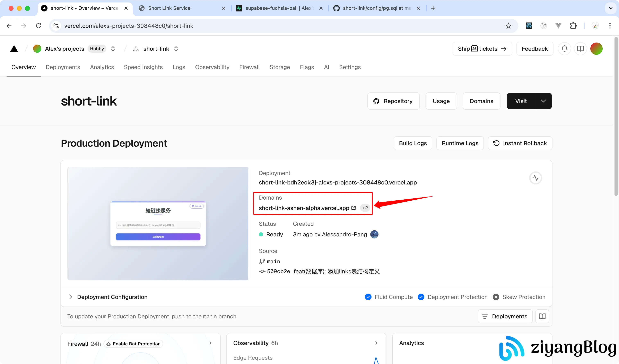Open the Observability card chevron
Image resolution: width=619 pixels, height=364 pixels.
[376, 343]
